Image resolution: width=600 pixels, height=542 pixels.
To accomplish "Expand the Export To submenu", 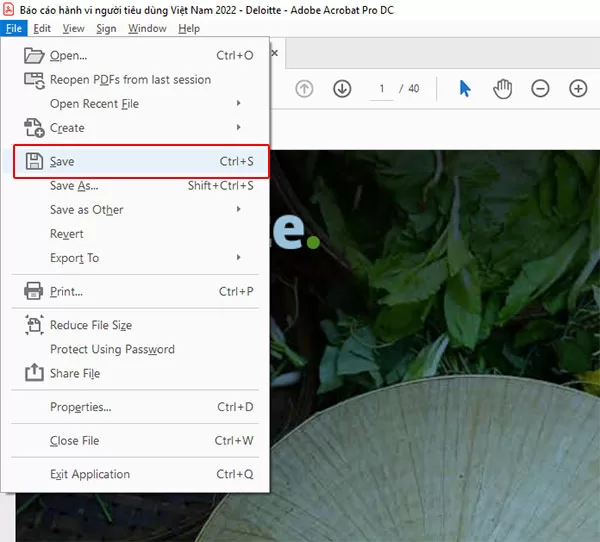I will (238, 258).
